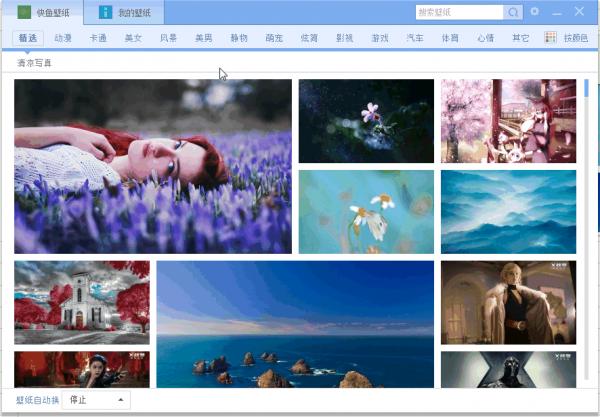Screen dimensions: 600x417
Task: Open the church with red trees wallpaper
Action: [x=82, y=302]
